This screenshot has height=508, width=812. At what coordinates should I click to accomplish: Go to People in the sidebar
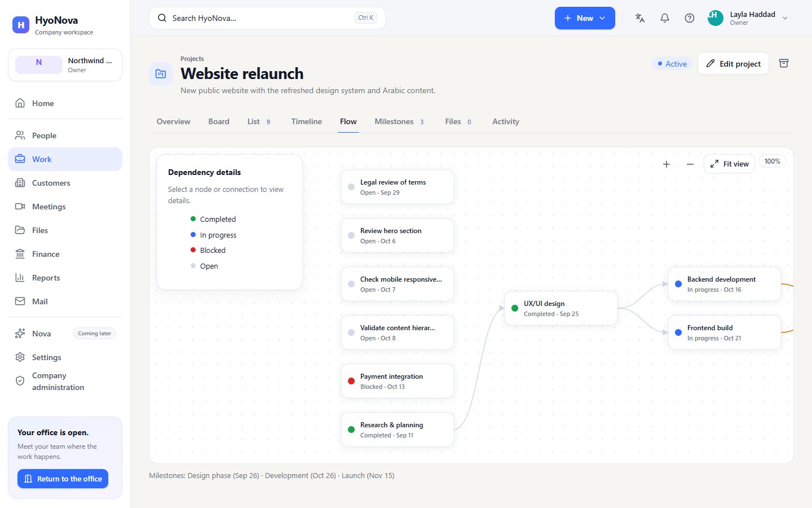click(65, 135)
